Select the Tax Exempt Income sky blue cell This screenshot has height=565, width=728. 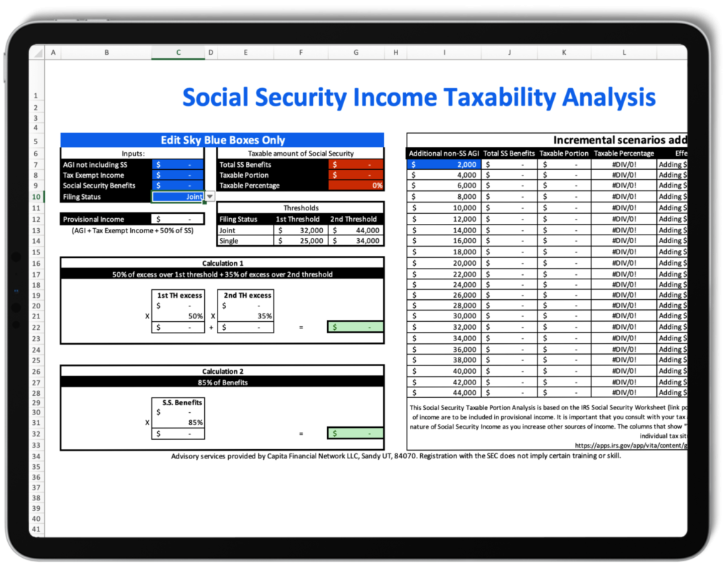(x=178, y=175)
